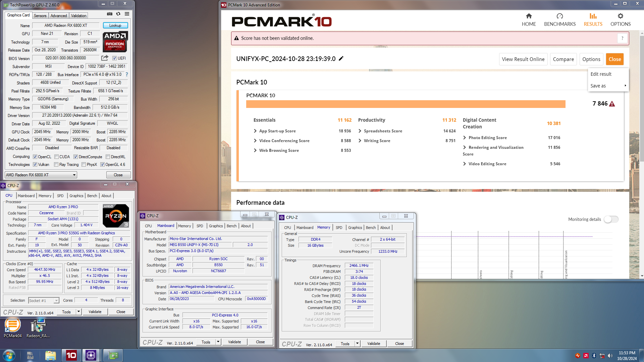
Task: Click the help question mark in validation banner
Action: click(x=622, y=38)
